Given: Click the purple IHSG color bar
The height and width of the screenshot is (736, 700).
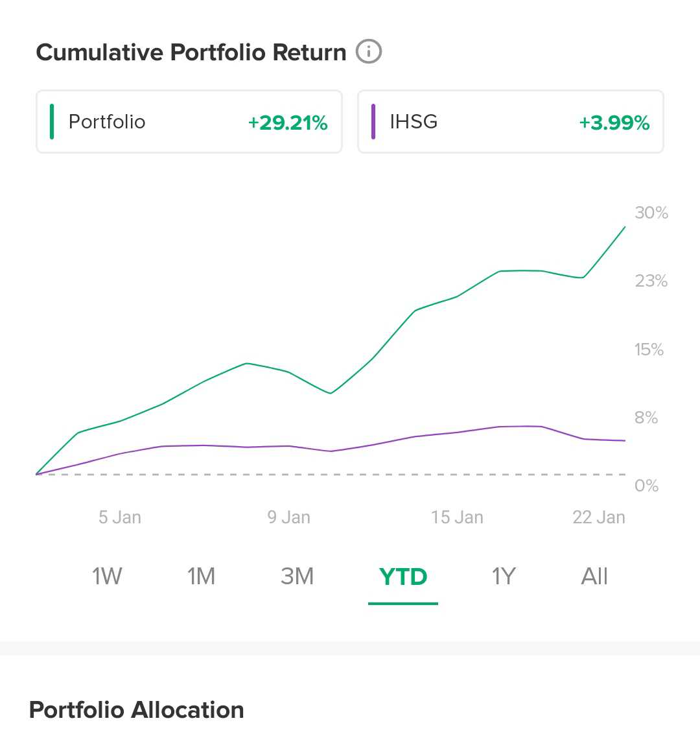Looking at the screenshot, I should click(373, 122).
